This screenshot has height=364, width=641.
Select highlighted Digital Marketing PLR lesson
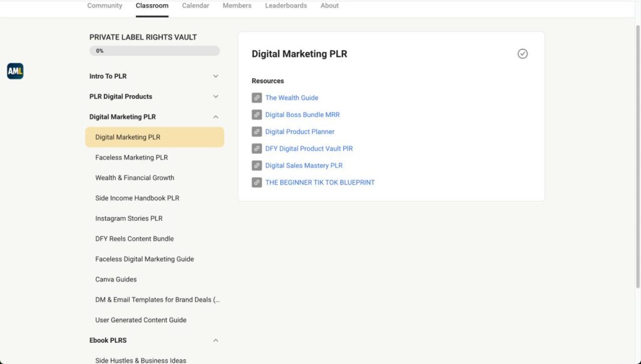[x=155, y=137]
